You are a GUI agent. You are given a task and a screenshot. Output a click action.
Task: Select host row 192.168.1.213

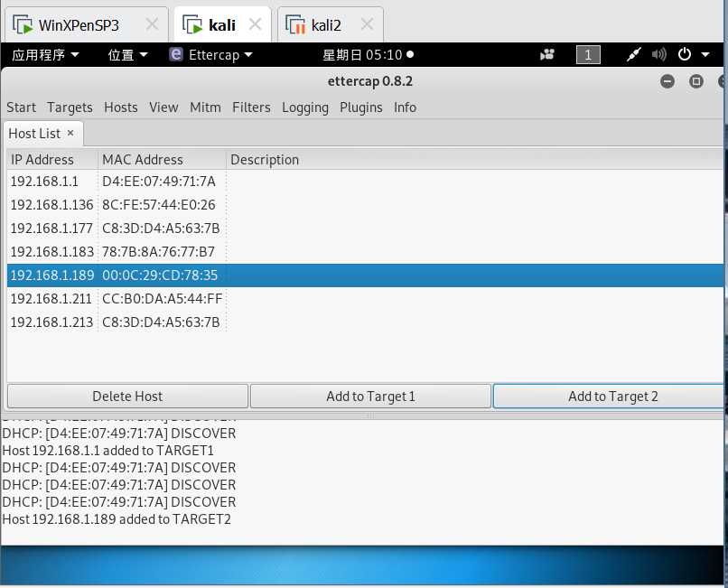[365, 322]
